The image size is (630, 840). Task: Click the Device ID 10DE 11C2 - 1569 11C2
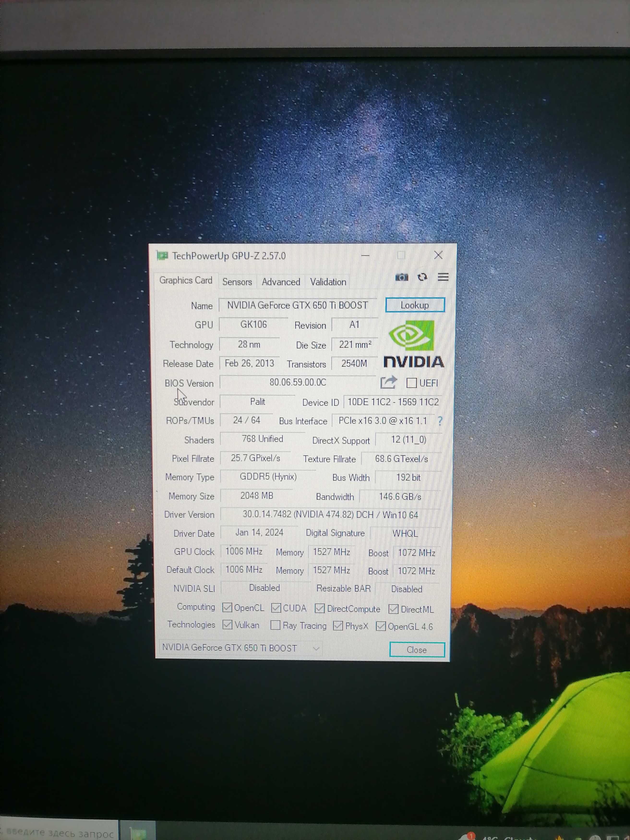pyautogui.click(x=393, y=402)
